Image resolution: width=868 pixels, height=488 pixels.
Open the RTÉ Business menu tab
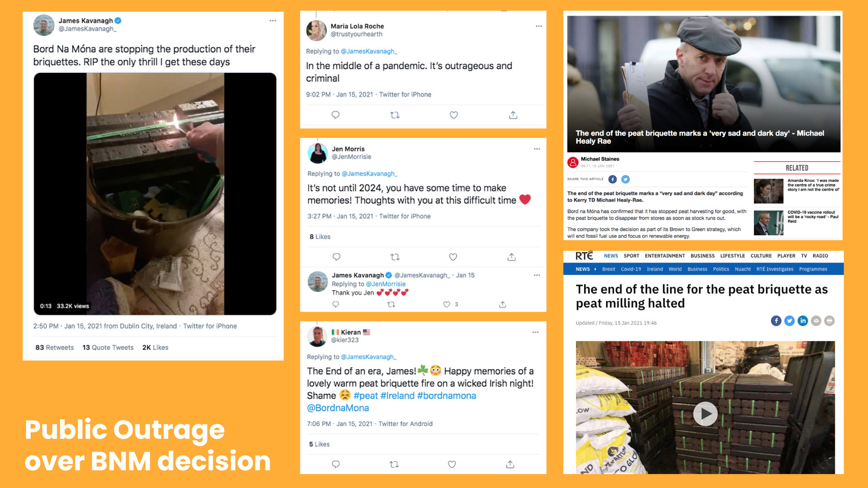pos(703,256)
